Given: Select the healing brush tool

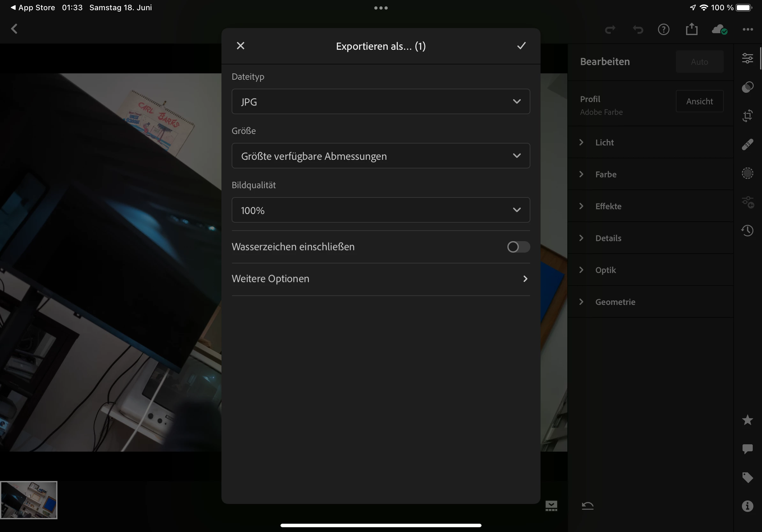Looking at the screenshot, I should (x=747, y=144).
